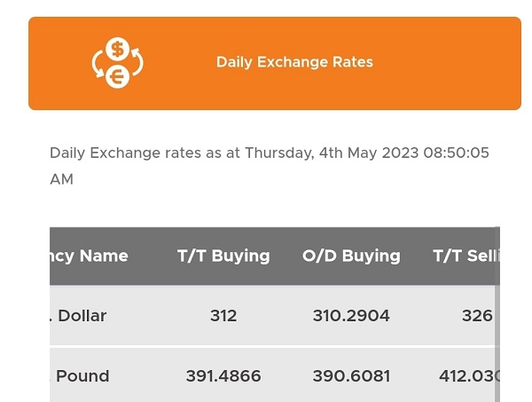The image size is (532, 402).
Task: Click the Dollar T/T Buying value 312
Action: pos(223,316)
